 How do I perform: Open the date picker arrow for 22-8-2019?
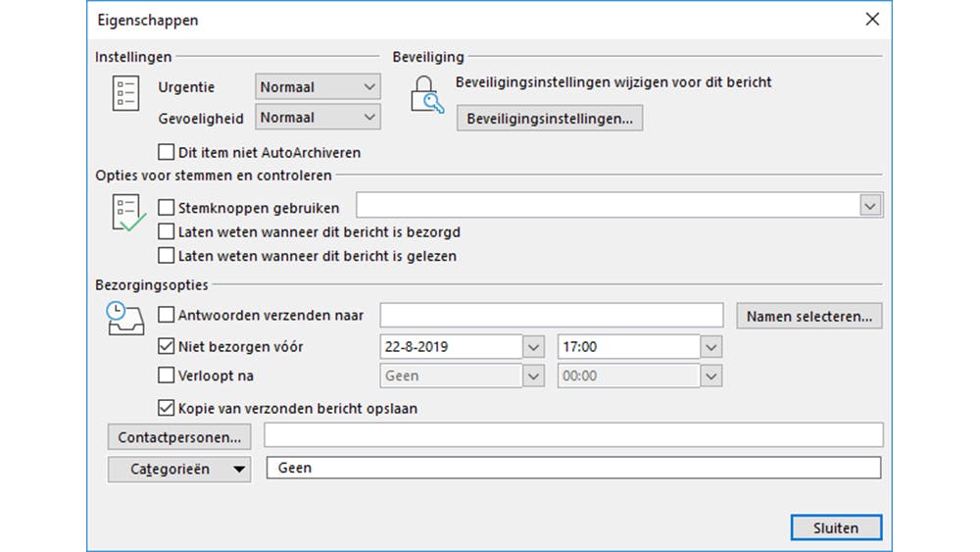[533, 346]
